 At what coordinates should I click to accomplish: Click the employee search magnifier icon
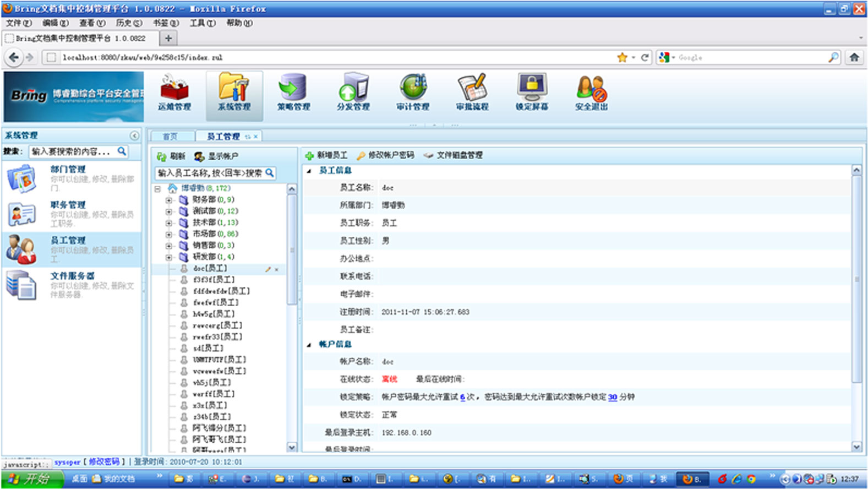coord(269,173)
